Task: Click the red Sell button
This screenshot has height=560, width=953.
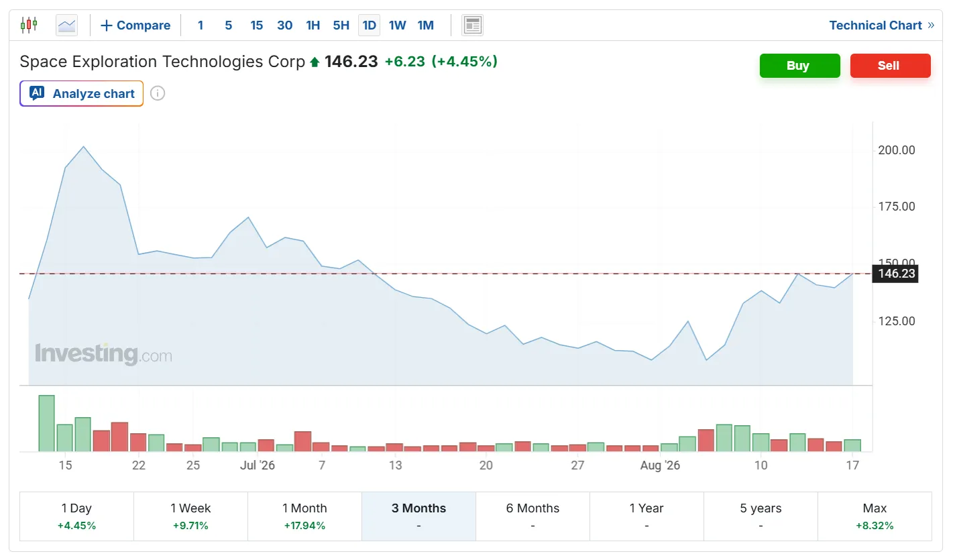Action: pyautogui.click(x=890, y=66)
